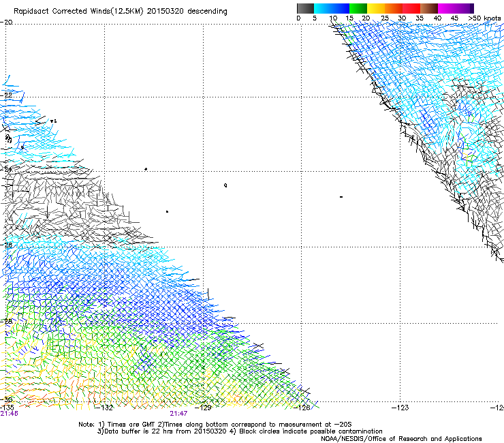
Task: Click the word 'descending' in the title
Action: (207, 12)
